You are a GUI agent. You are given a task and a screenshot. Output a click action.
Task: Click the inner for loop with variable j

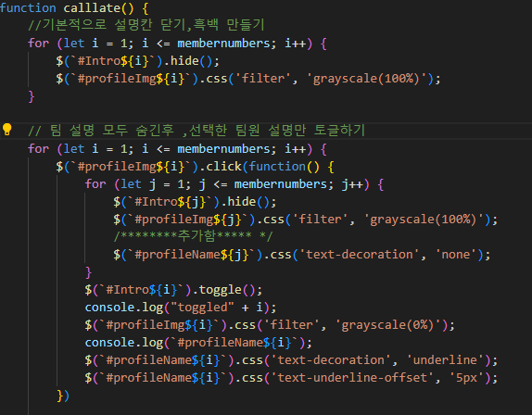pyautogui.click(x=234, y=184)
